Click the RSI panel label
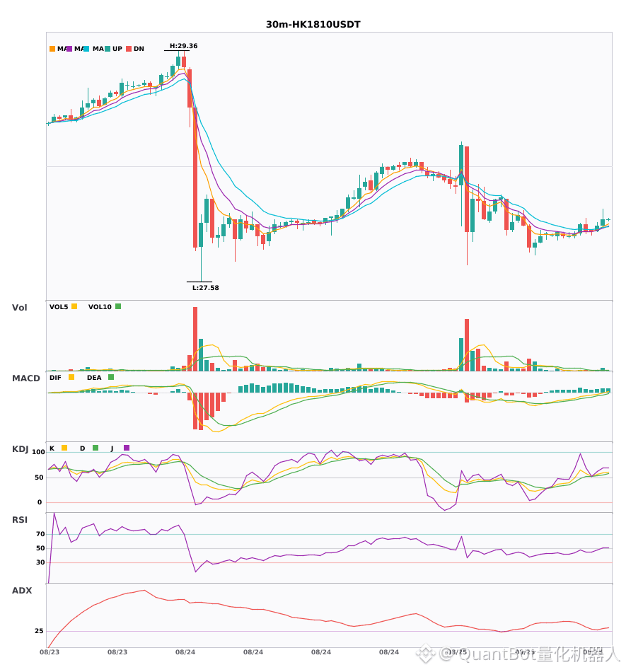 [x=20, y=520]
